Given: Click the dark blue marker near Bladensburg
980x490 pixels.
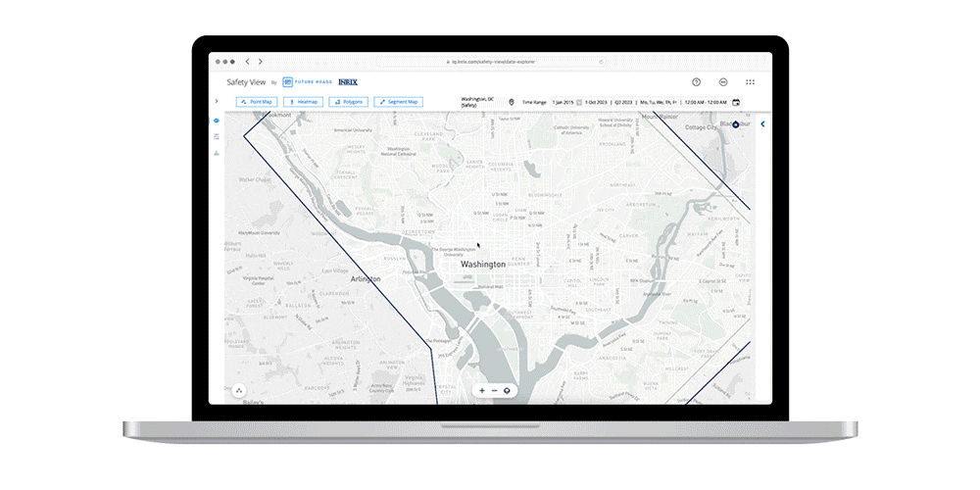Looking at the screenshot, I should click(736, 124).
